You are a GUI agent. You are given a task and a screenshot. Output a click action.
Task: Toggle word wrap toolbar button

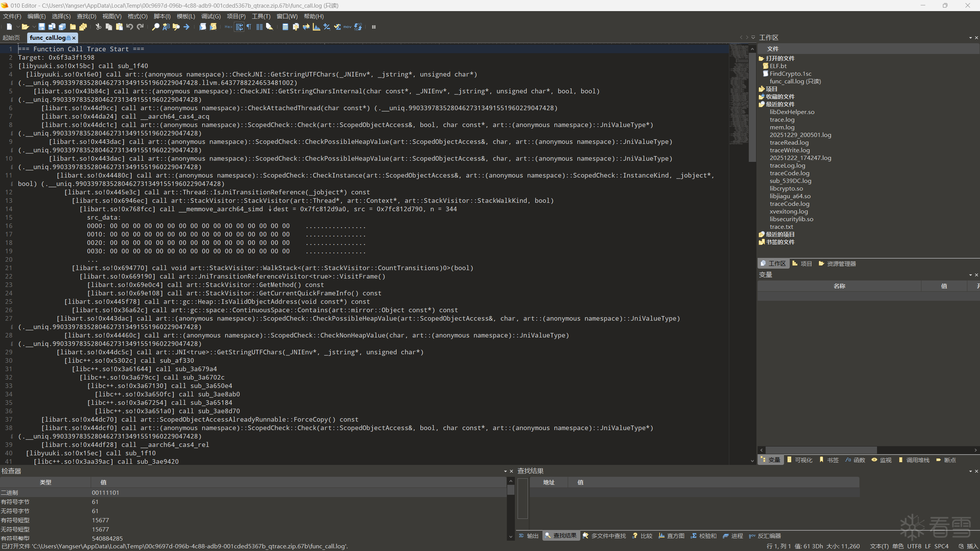239,27
